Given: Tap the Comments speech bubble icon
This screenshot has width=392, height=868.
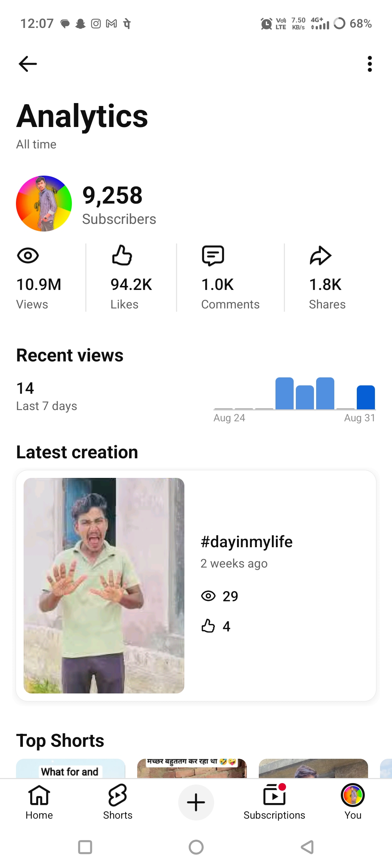Looking at the screenshot, I should click(x=213, y=256).
